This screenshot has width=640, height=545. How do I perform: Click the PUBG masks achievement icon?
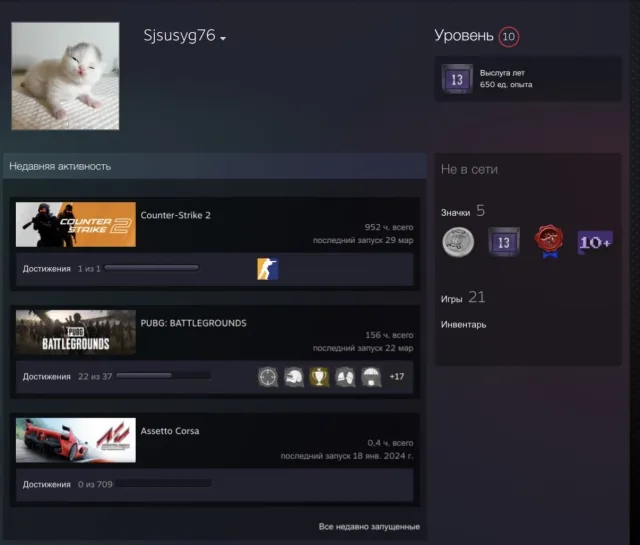click(345, 376)
